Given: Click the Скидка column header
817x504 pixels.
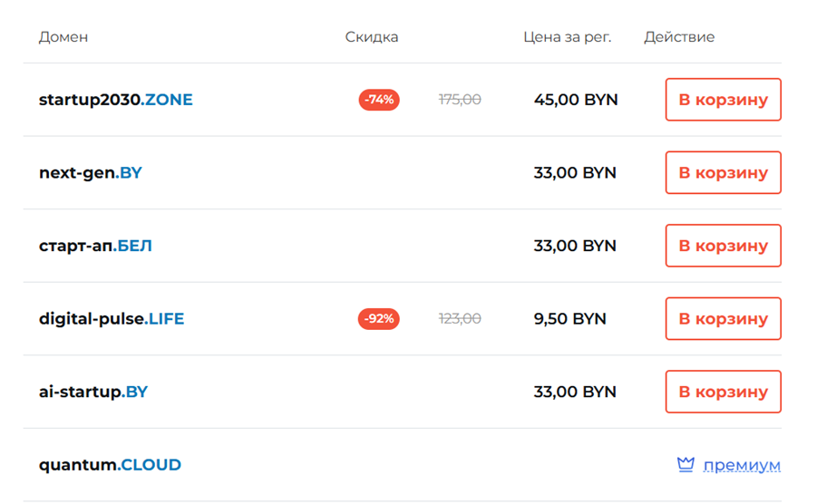Looking at the screenshot, I should point(372,37).
